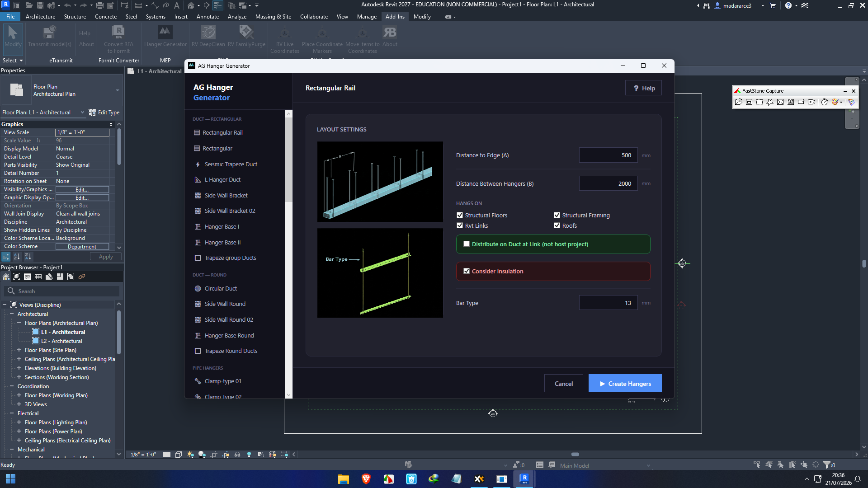This screenshot has width=868, height=488.
Task: Expand Elevations (Building Elevation) node
Action: (x=19, y=368)
